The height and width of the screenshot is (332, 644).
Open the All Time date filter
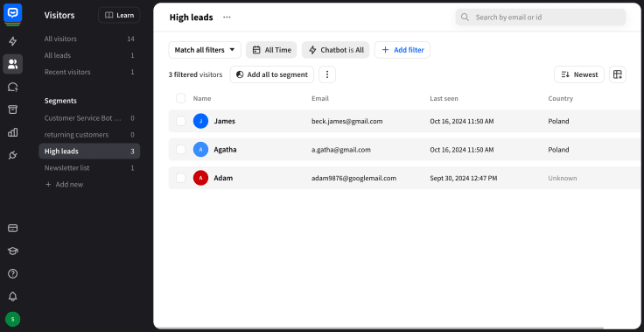[271, 50]
